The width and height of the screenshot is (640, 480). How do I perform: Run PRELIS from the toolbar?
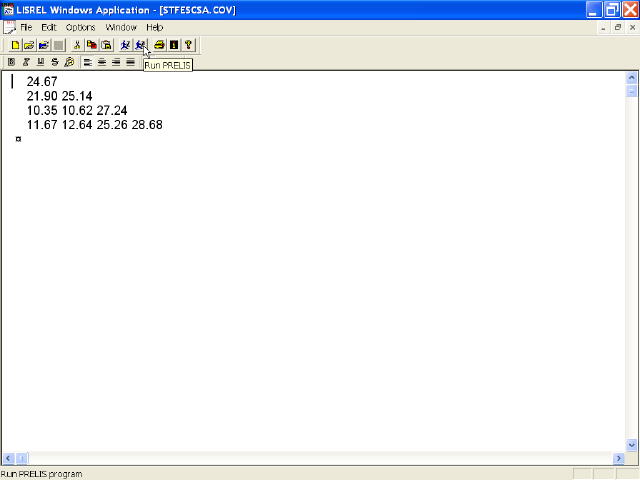(x=140, y=45)
